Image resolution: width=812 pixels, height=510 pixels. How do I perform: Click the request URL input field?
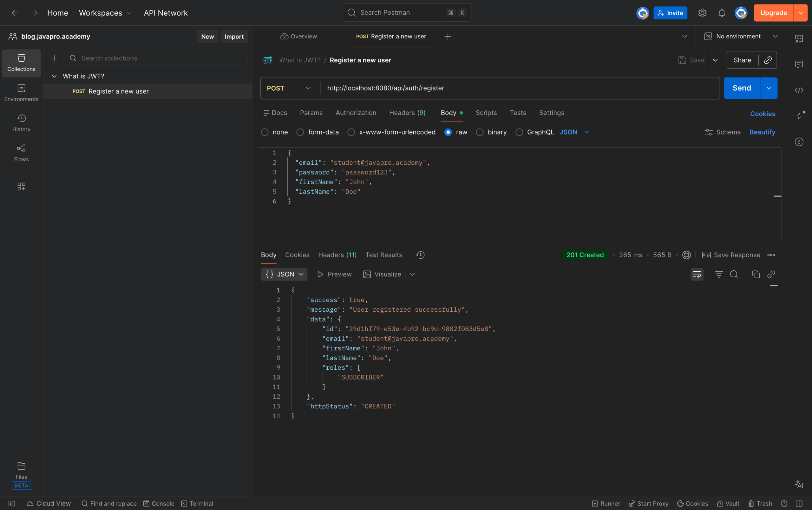[x=519, y=88]
